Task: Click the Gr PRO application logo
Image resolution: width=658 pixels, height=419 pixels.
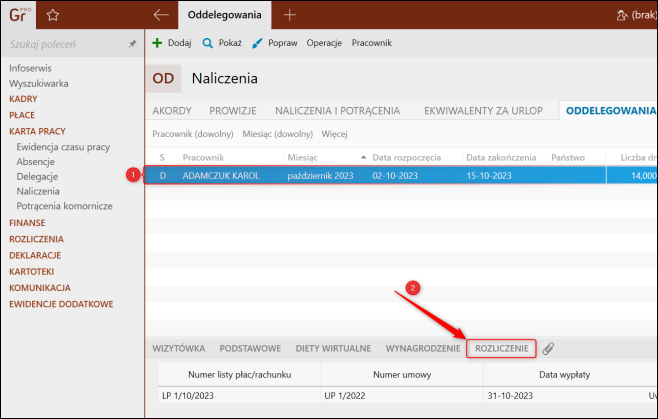Action: pos(19,15)
